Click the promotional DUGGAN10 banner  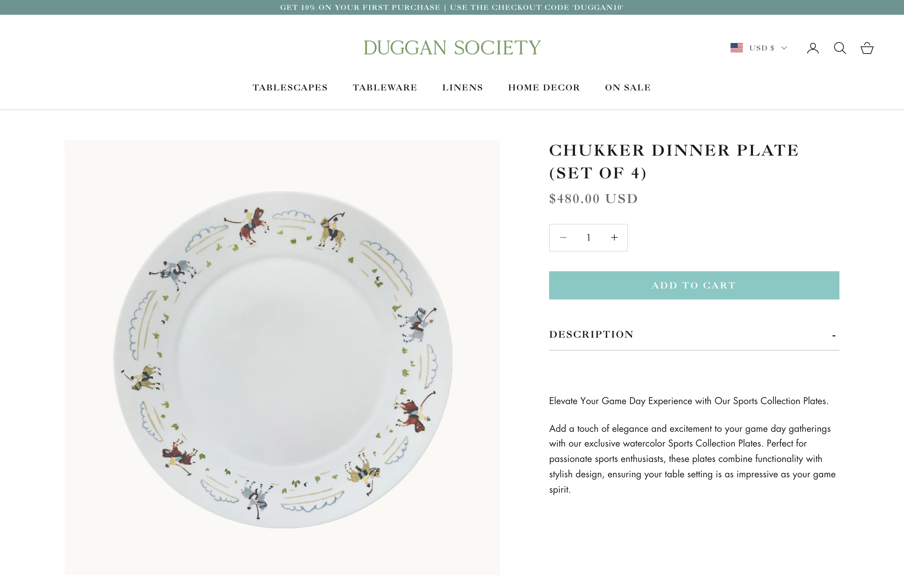(x=452, y=7)
